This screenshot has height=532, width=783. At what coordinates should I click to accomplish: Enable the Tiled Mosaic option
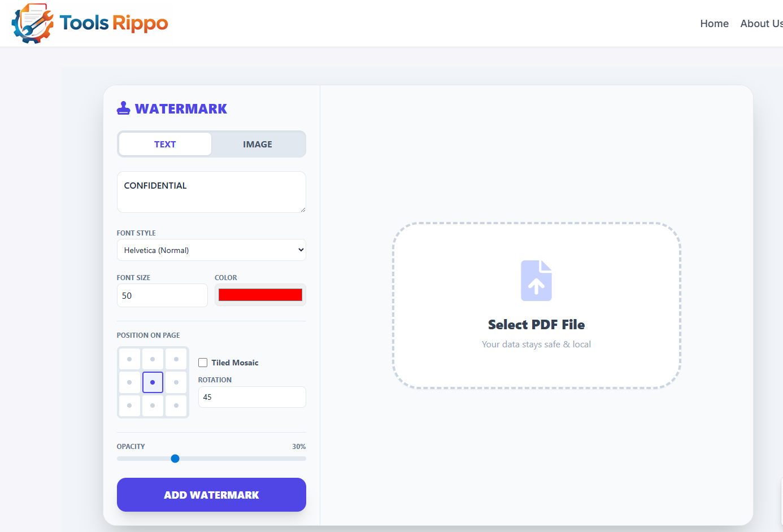coord(202,363)
